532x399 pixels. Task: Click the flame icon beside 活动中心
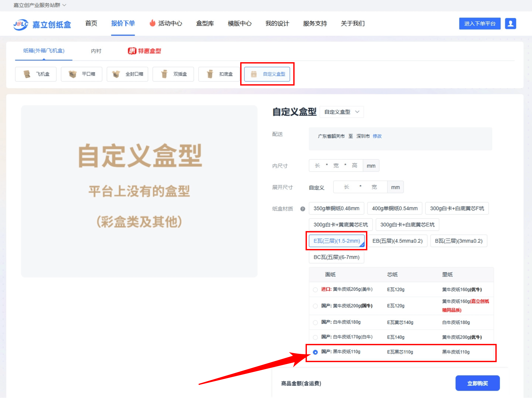point(153,23)
